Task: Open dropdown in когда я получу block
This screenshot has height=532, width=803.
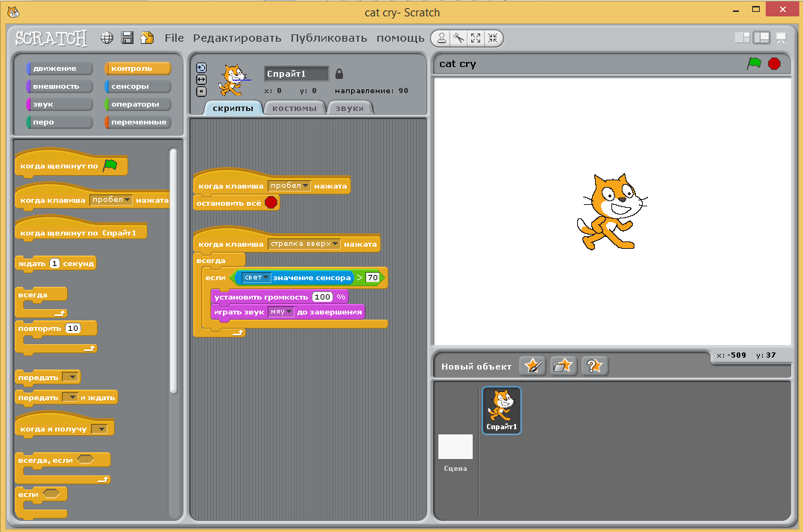Action: [x=99, y=428]
